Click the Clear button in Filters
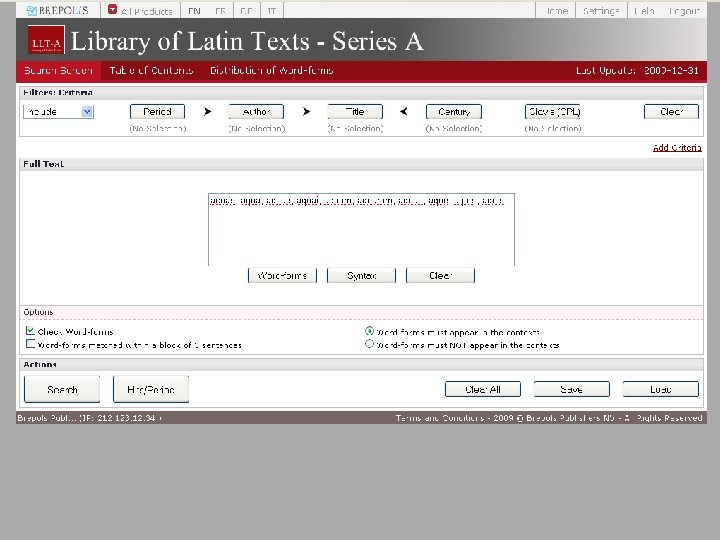The height and width of the screenshot is (540, 720). pos(671,112)
